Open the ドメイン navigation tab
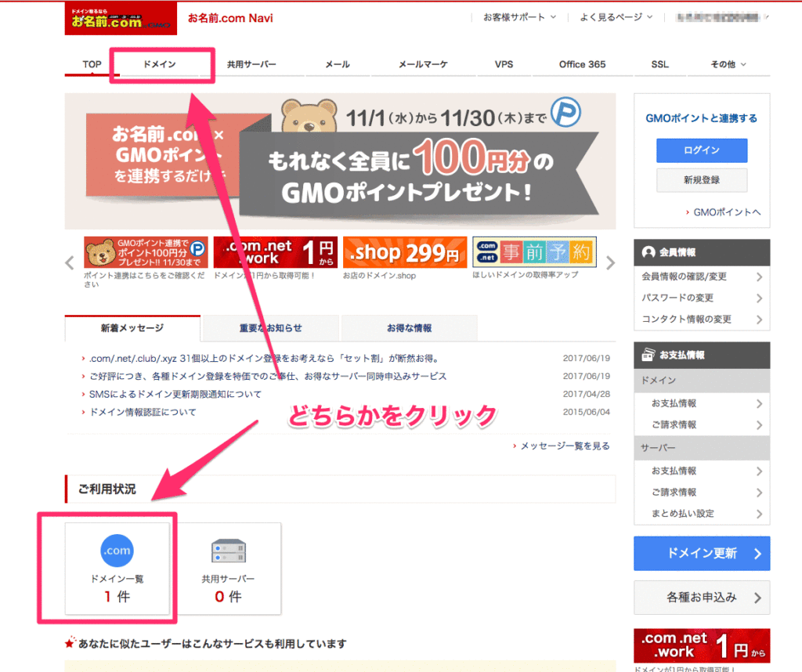Screen dimensions: 802x672 [x=160, y=64]
